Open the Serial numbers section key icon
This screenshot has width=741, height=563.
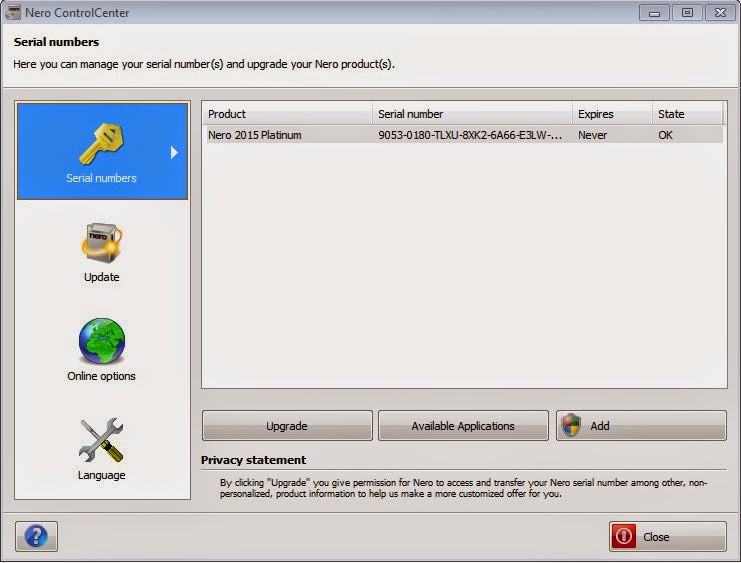pos(102,144)
